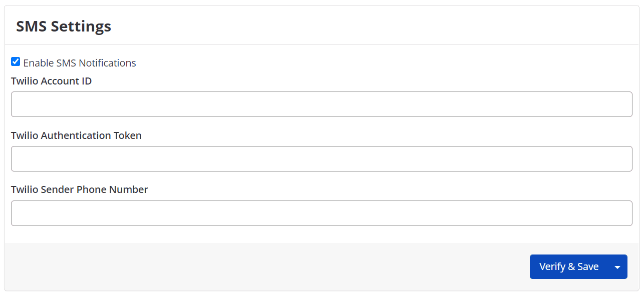Click the footer area containing Verify & Save

coord(250,266)
